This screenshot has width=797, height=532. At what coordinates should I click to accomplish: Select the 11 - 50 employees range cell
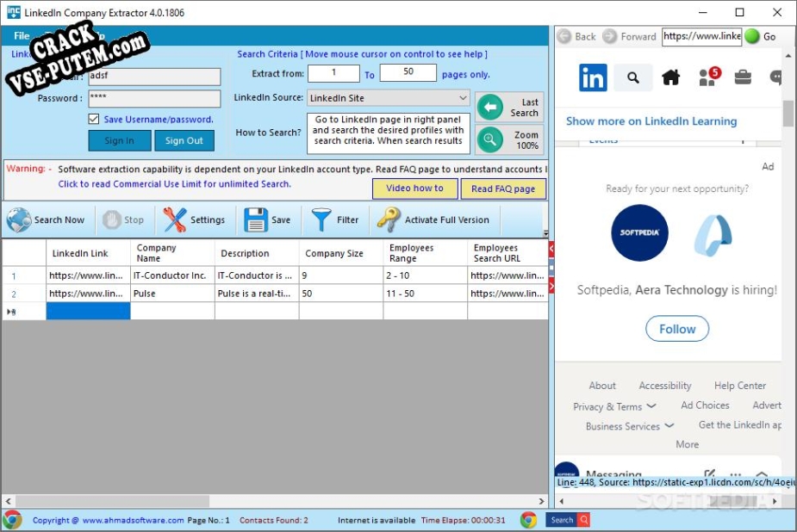[x=426, y=294]
